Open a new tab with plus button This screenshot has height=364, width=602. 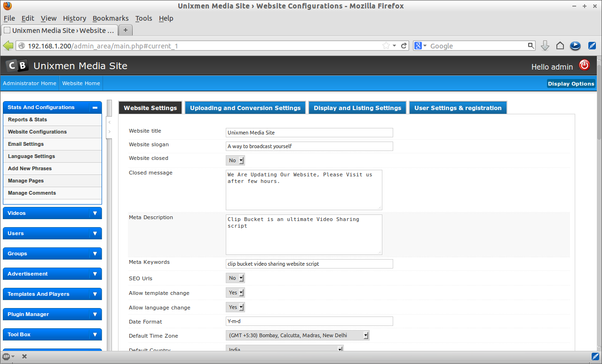pos(126,30)
